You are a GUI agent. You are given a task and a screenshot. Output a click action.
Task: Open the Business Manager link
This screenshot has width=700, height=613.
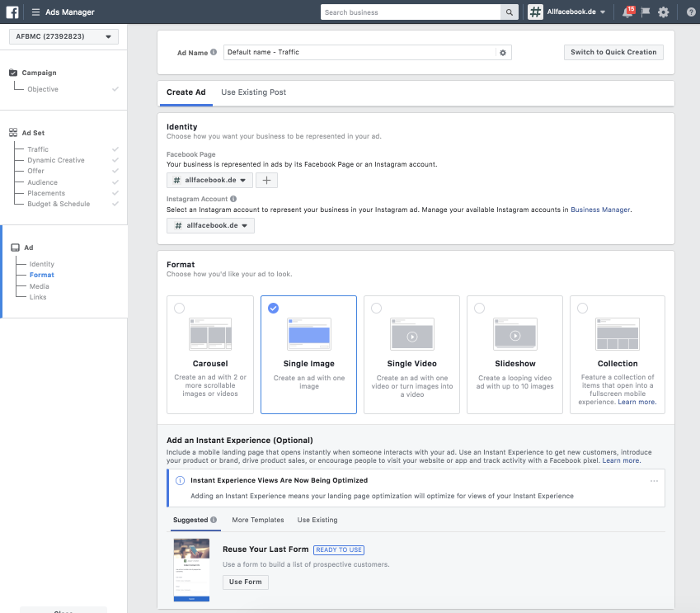tap(600, 210)
